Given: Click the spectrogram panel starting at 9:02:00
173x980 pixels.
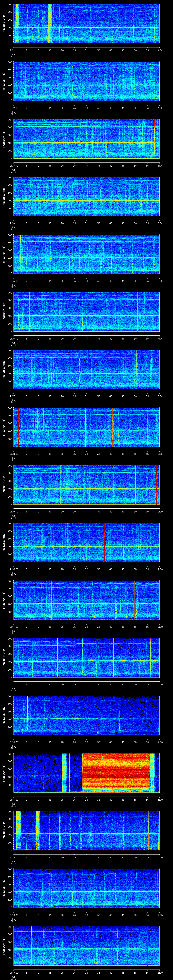Looking at the screenshot, I should [87, 81].
